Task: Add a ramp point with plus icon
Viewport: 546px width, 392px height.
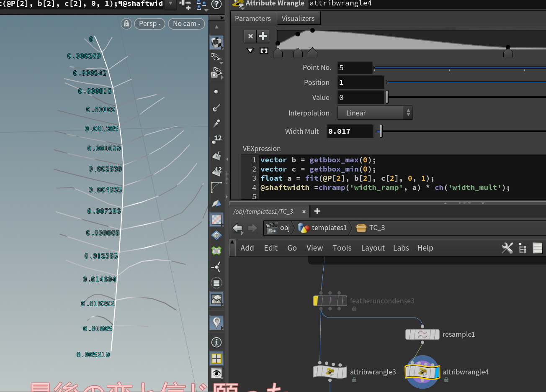Action: tap(263, 36)
